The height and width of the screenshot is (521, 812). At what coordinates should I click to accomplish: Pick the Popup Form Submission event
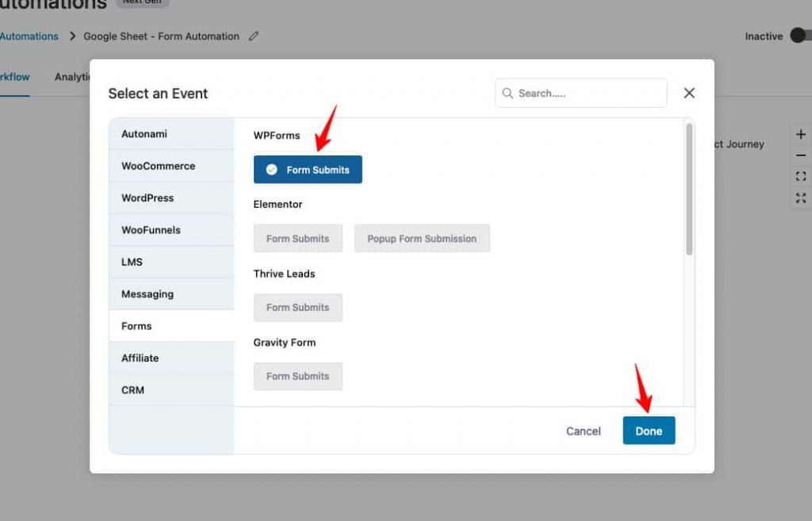(x=422, y=238)
